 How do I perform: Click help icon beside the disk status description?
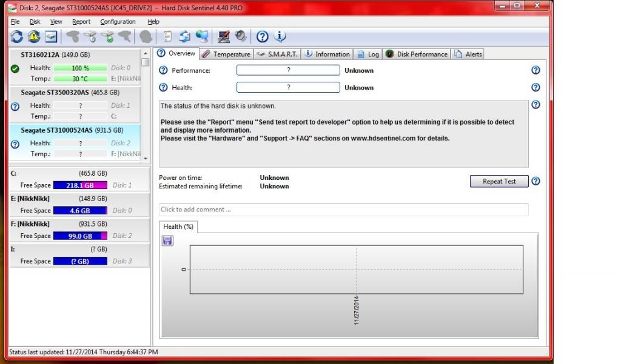[535, 105]
